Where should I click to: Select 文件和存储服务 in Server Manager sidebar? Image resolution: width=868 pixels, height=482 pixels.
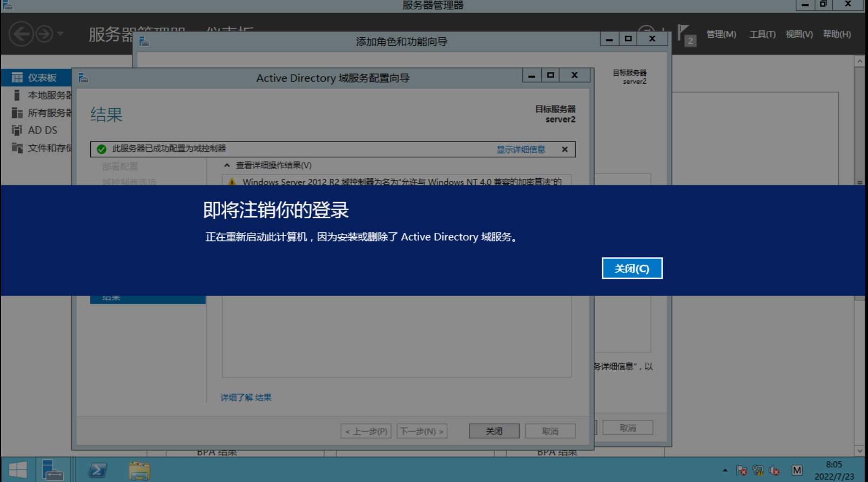pyautogui.click(x=36, y=148)
